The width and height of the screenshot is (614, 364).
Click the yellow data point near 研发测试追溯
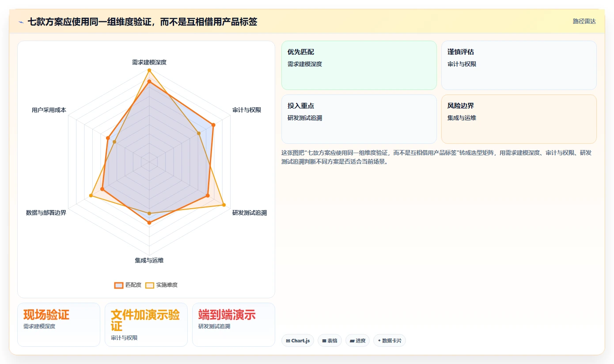224,205
